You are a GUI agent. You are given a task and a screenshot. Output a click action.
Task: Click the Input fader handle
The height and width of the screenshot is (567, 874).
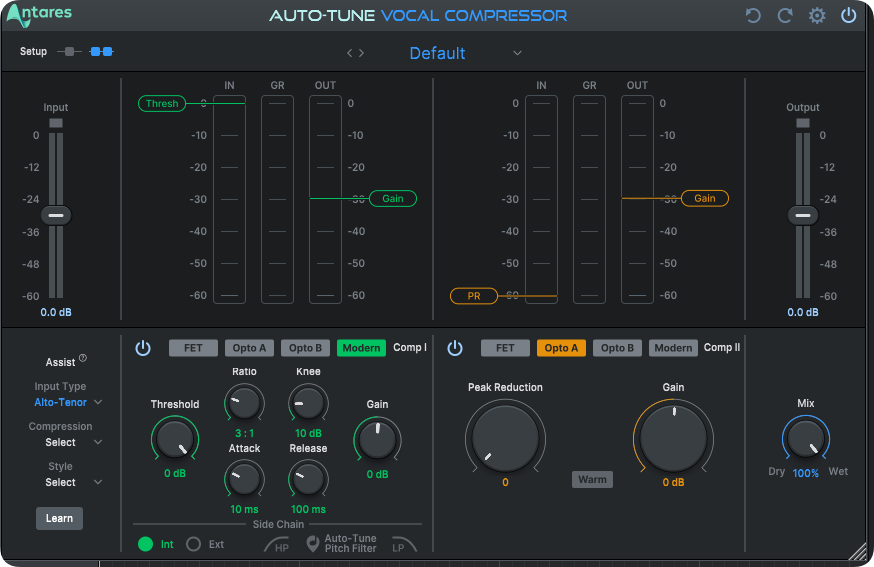click(x=56, y=215)
